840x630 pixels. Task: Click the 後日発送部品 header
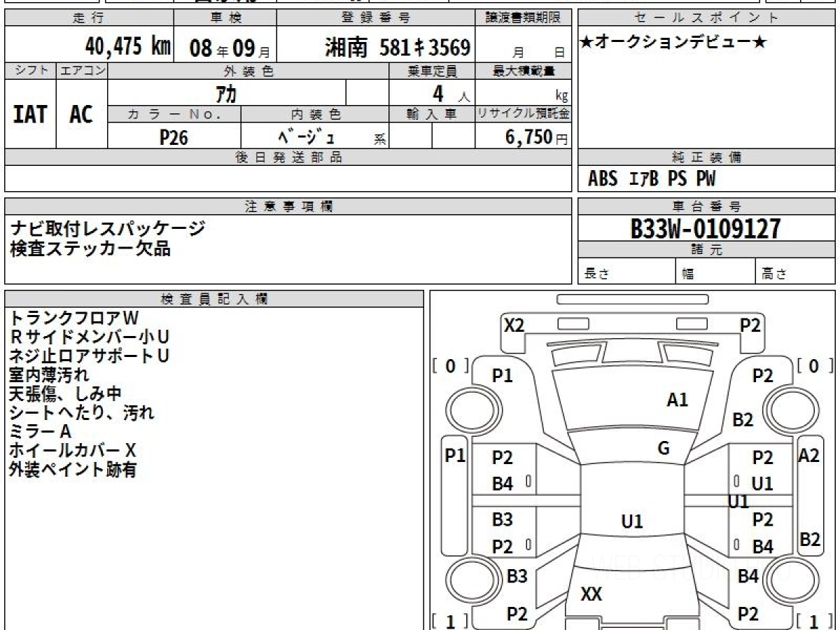pos(288,157)
